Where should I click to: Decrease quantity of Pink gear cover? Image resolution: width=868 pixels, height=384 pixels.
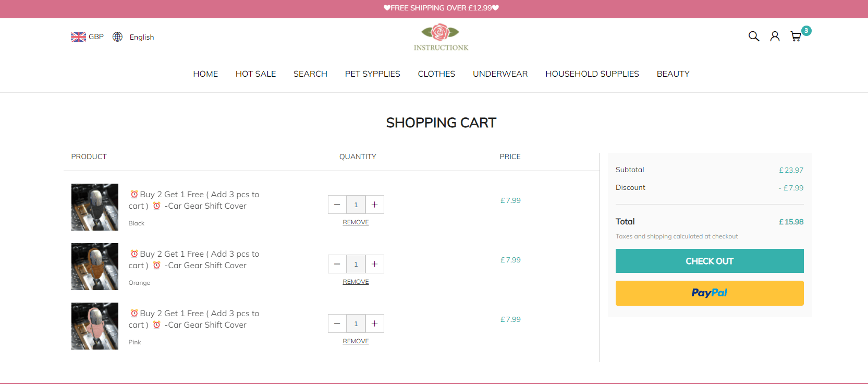coord(337,323)
